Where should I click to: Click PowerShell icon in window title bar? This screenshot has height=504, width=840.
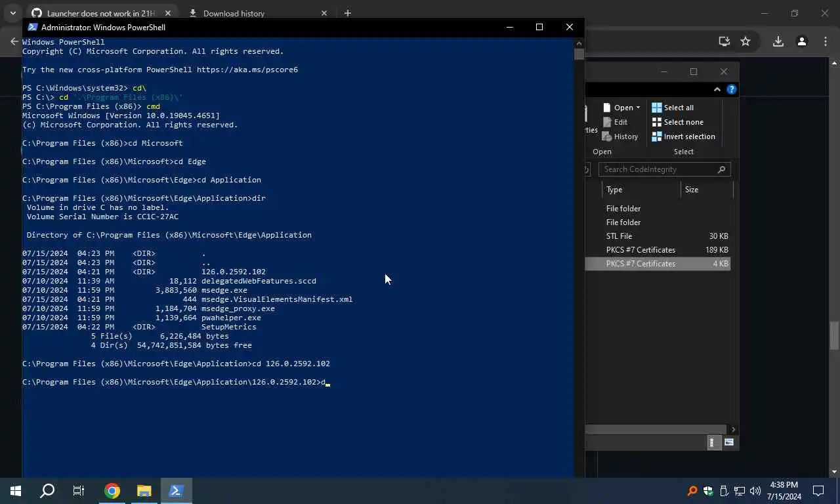(x=32, y=27)
